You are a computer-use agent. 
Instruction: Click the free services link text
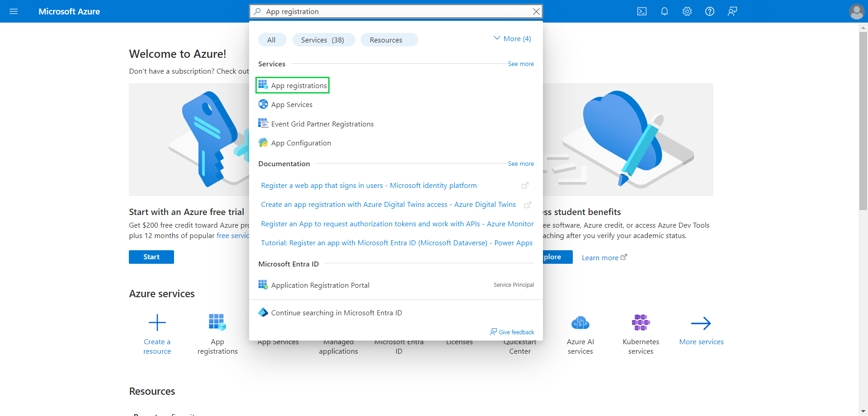click(x=233, y=236)
